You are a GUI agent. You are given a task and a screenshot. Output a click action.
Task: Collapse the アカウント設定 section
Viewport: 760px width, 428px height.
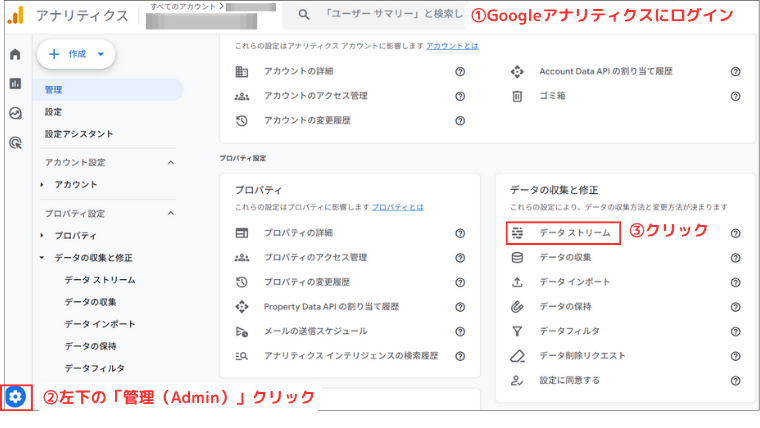tap(171, 162)
